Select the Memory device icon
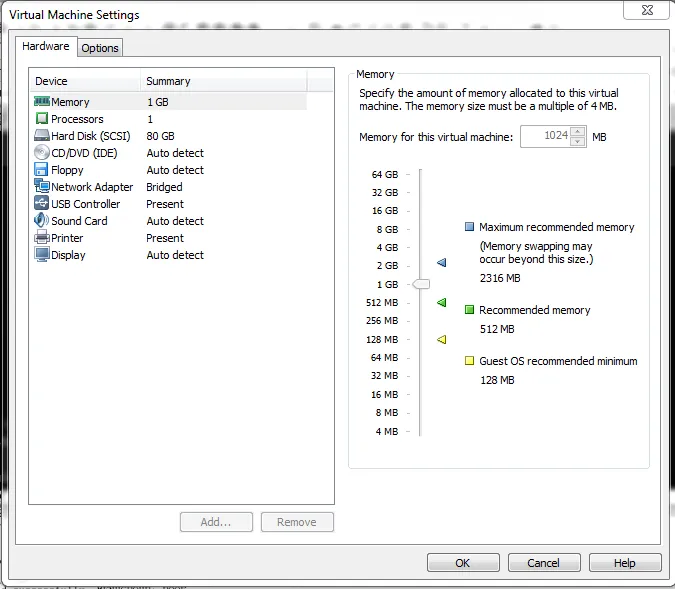This screenshot has height=589, width=675. tap(42, 102)
